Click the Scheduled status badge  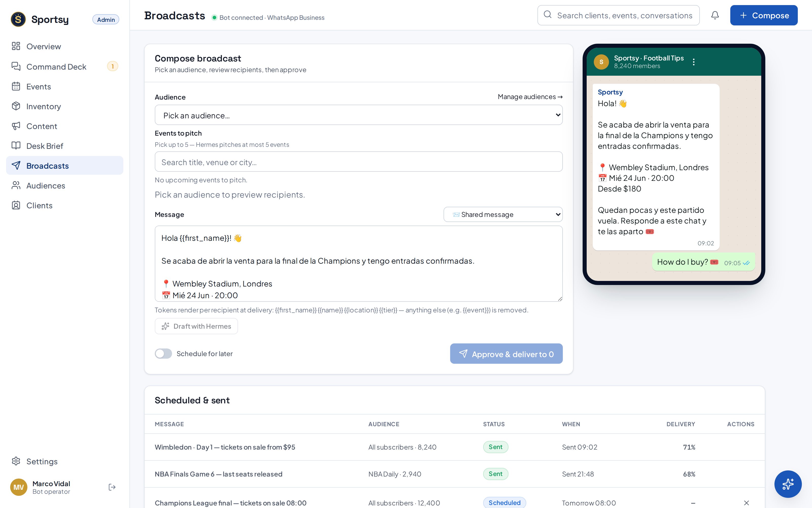504,502
